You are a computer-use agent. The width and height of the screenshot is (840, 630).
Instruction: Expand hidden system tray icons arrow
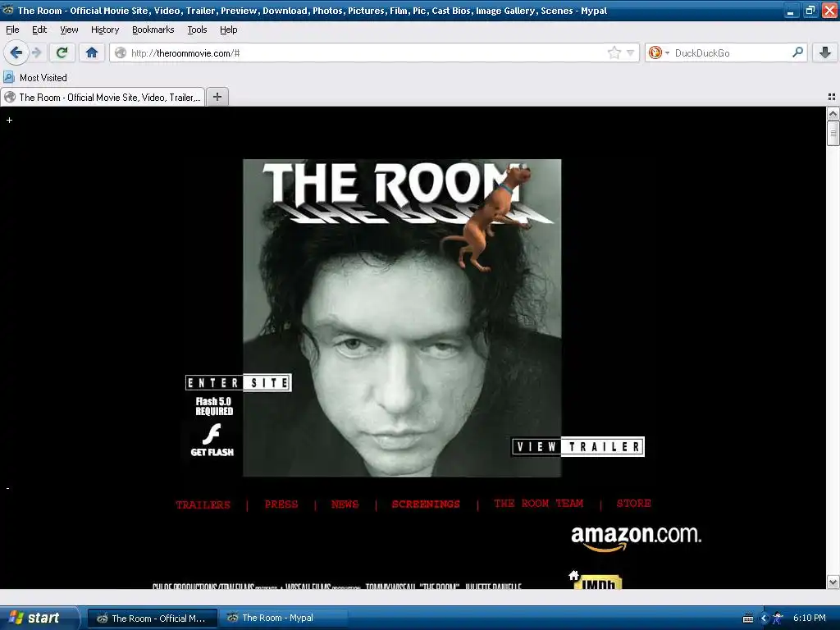pos(765,619)
